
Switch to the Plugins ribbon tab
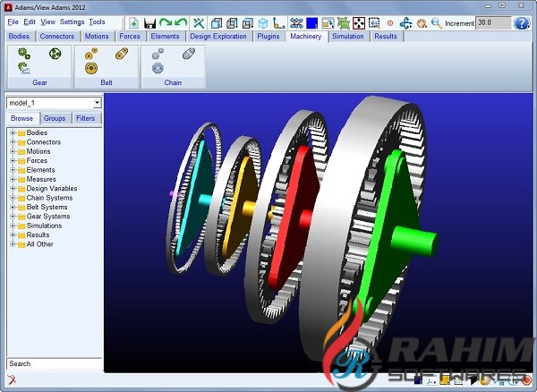[268, 37]
